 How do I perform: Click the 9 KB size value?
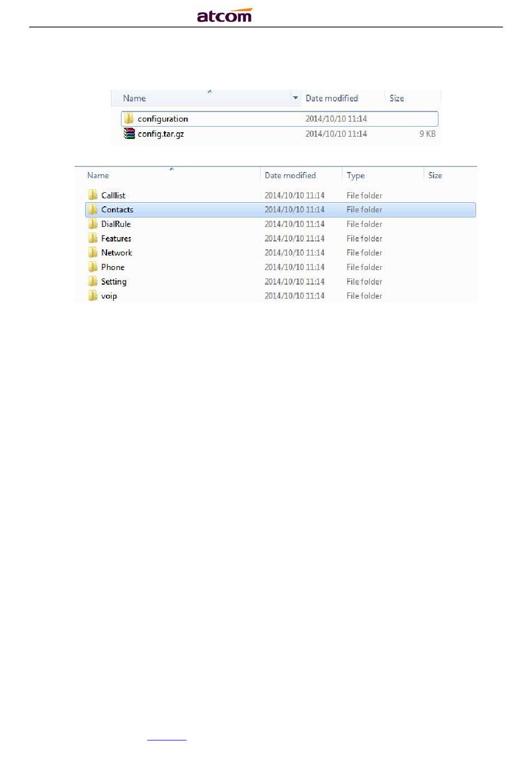coord(427,133)
